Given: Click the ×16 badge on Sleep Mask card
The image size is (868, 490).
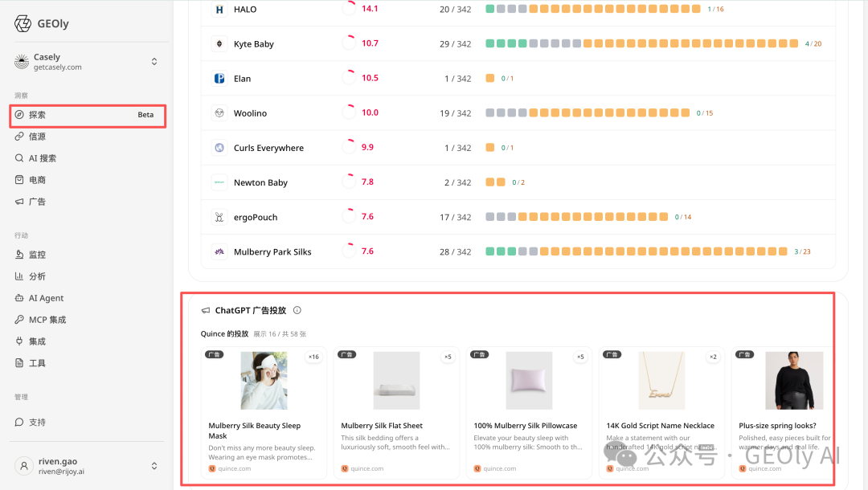Looking at the screenshot, I should pyautogui.click(x=314, y=357).
